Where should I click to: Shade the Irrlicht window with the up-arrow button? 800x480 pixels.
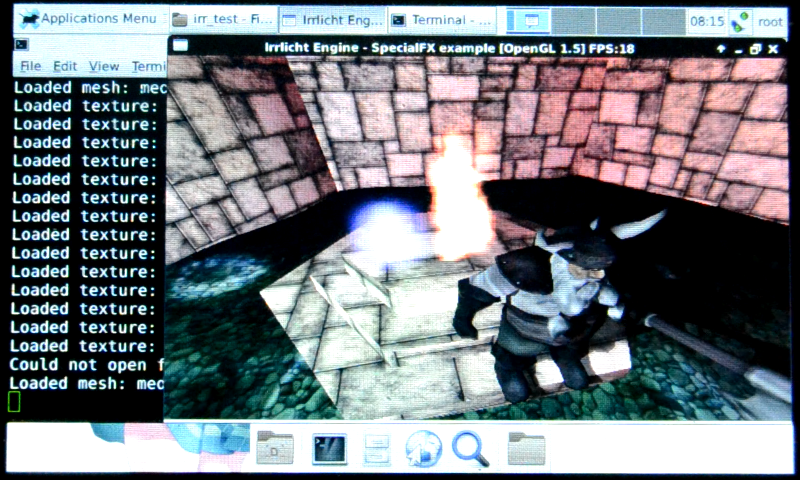point(720,49)
